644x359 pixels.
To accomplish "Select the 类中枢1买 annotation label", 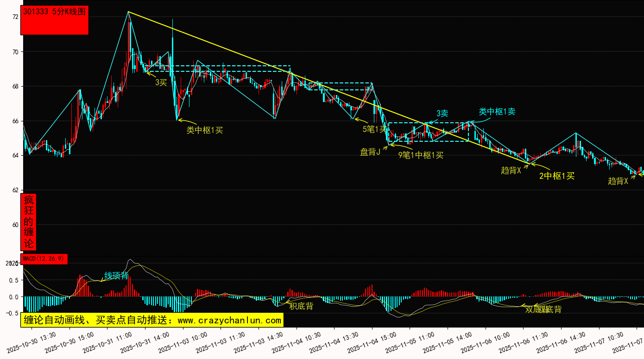I will 204,130.
